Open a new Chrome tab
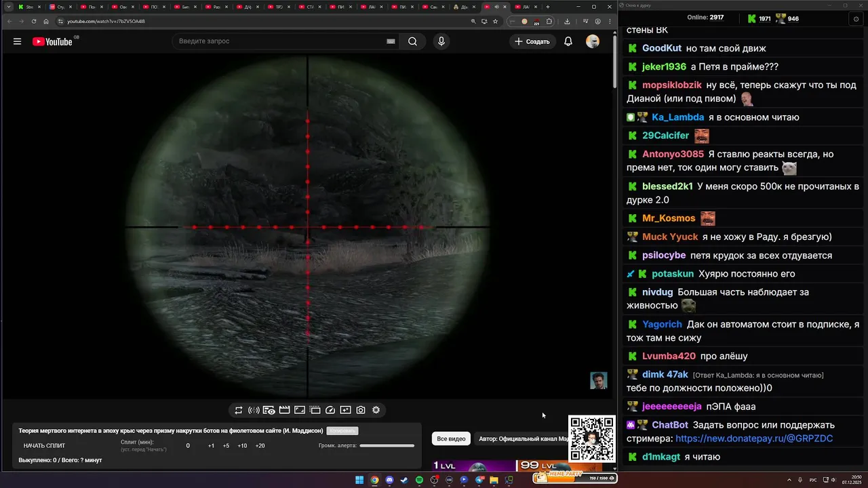This screenshot has height=488, width=868. (548, 7)
